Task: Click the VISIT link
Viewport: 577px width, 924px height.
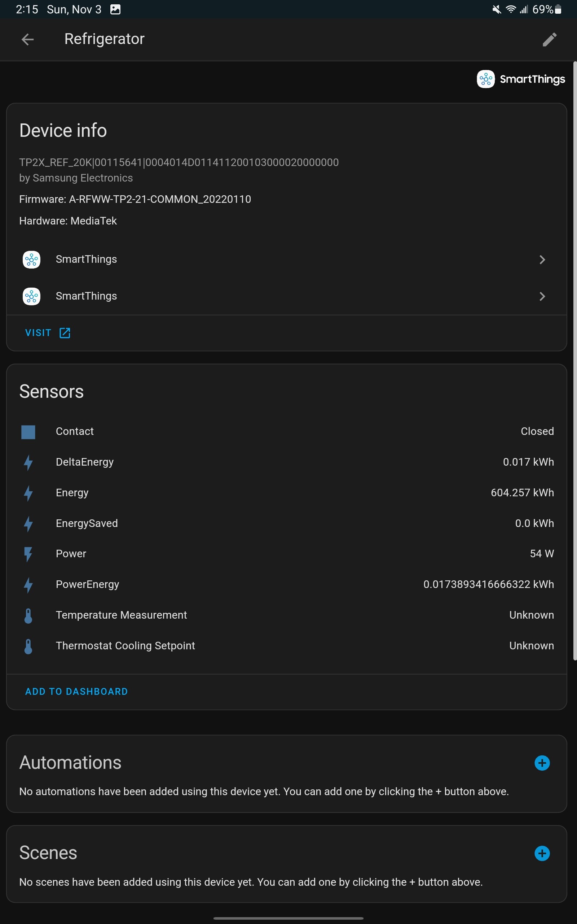Action: (47, 332)
